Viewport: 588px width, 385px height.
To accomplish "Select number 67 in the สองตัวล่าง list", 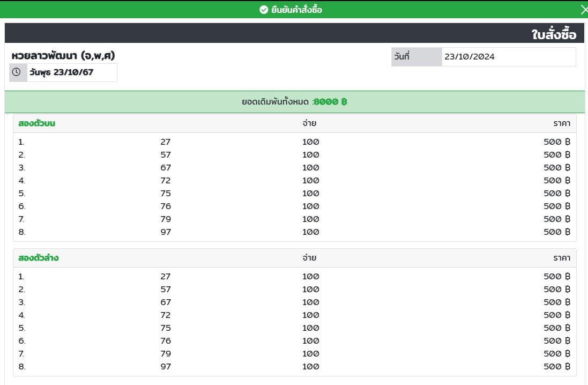I will pyautogui.click(x=166, y=302).
